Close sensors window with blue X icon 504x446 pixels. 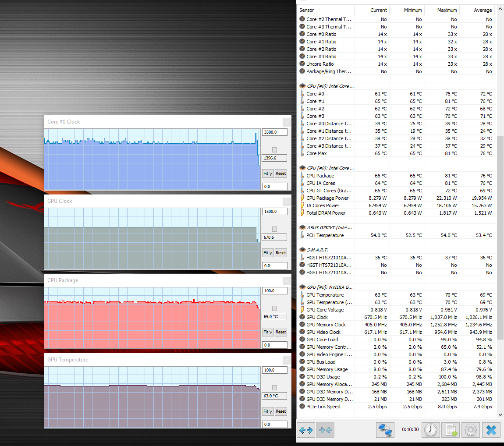(491, 430)
